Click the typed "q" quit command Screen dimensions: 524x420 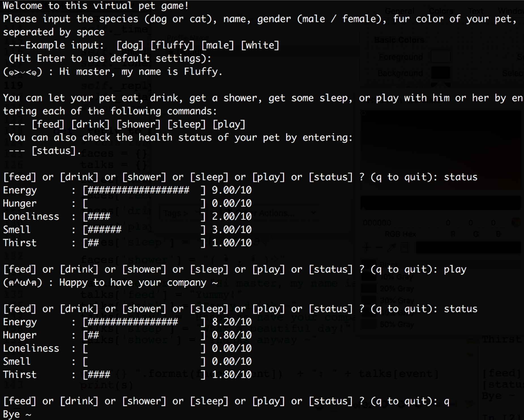[x=447, y=402]
